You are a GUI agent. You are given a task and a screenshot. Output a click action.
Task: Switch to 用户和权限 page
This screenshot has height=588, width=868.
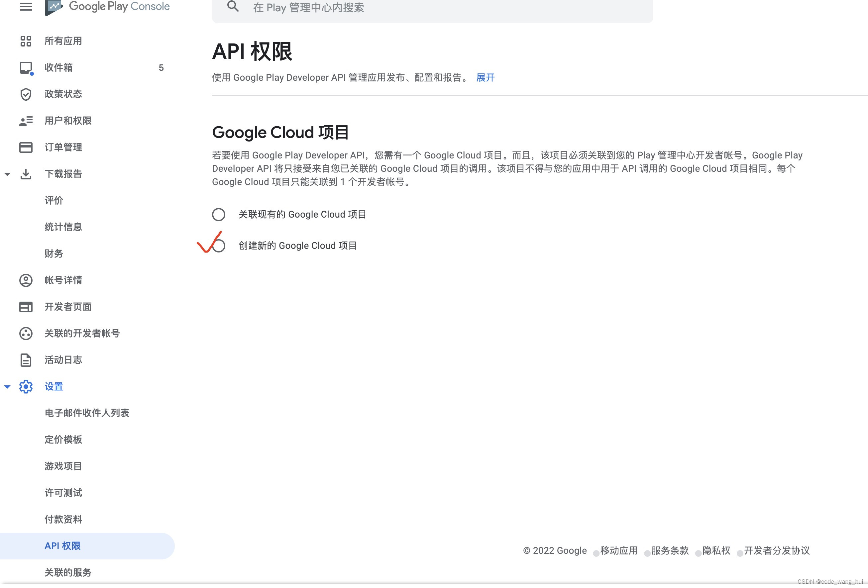[67, 121]
